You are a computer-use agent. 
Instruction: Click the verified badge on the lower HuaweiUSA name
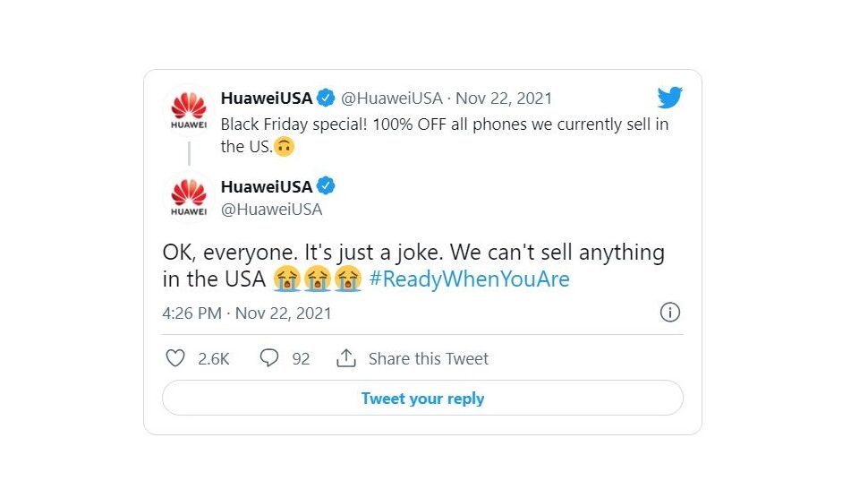pyautogui.click(x=327, y=186)
